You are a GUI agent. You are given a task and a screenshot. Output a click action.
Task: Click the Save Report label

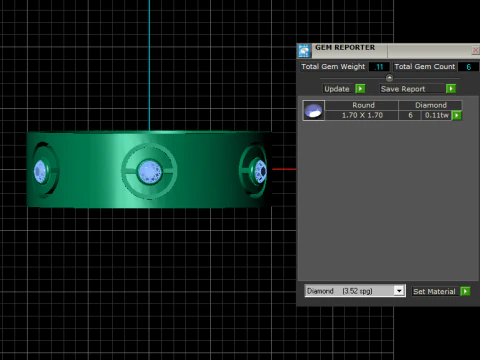pos(403,89)
